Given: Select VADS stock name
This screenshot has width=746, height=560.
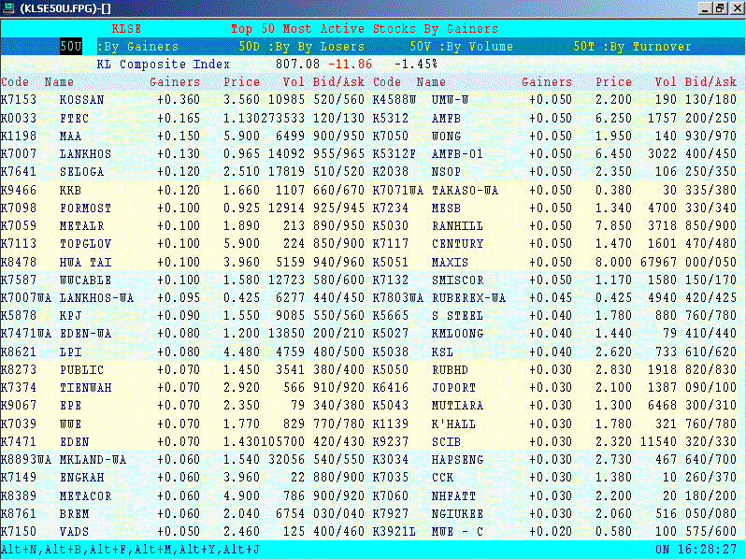Looking at the screenshot, I should click(74, 532).
